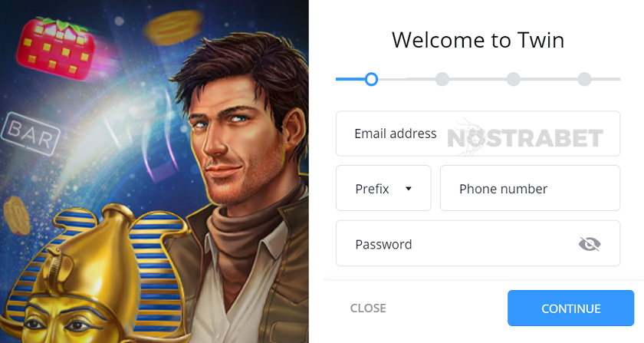The image size is (644, 343).
Task: Jump to the fourth registration step dot
Action: (x=584, y=79)
